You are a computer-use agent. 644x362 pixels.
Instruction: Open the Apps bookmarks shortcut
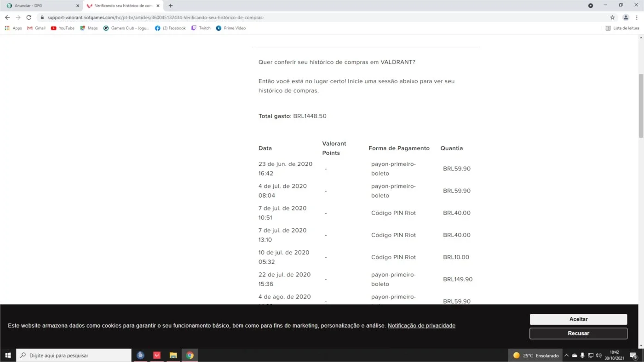pos(13,28)
